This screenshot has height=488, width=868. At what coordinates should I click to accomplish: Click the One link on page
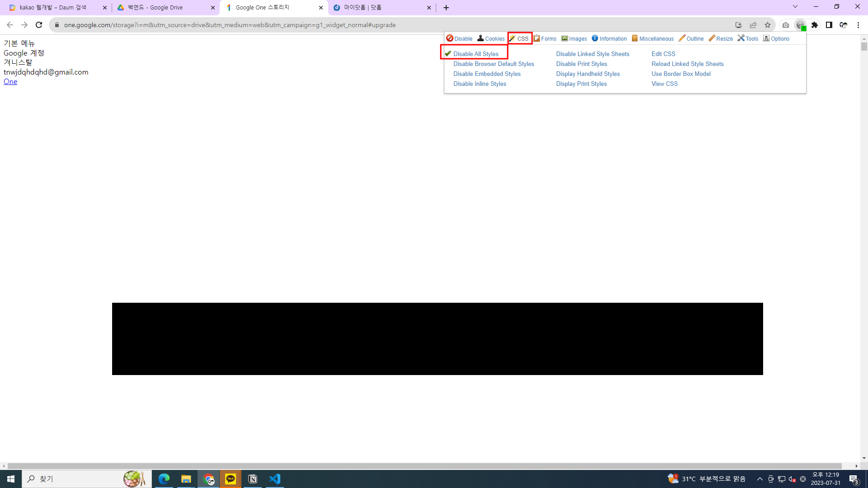[10, 82]
